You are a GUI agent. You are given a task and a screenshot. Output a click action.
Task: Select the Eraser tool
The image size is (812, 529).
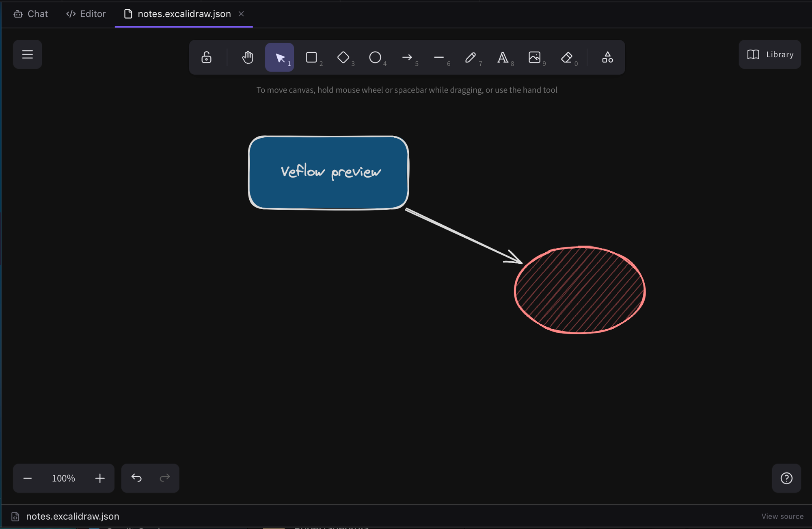(567, 57)
